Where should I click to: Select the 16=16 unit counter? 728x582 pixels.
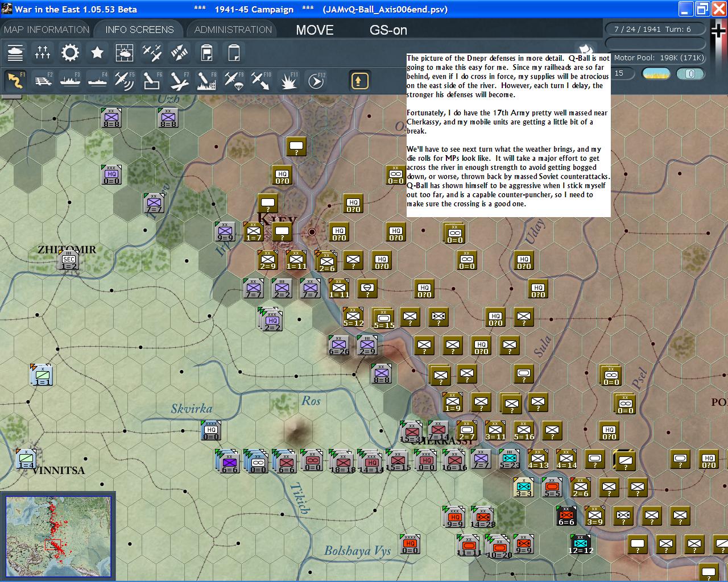(x=454, y=461)
